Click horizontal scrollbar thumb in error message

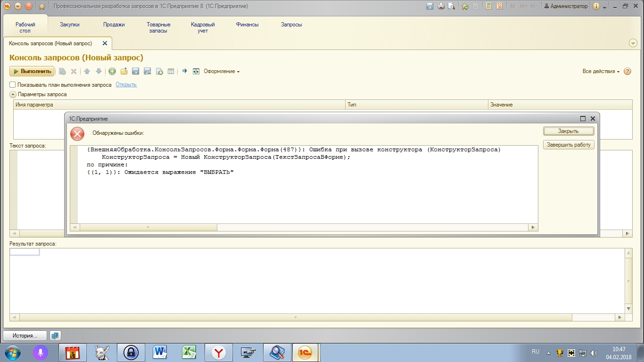(149, 227)
